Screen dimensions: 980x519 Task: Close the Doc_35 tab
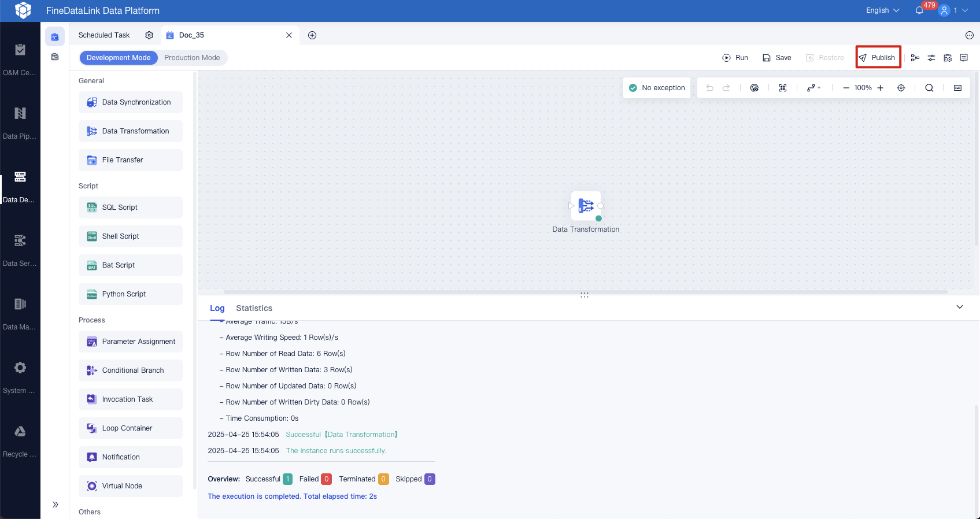(289, 35)
